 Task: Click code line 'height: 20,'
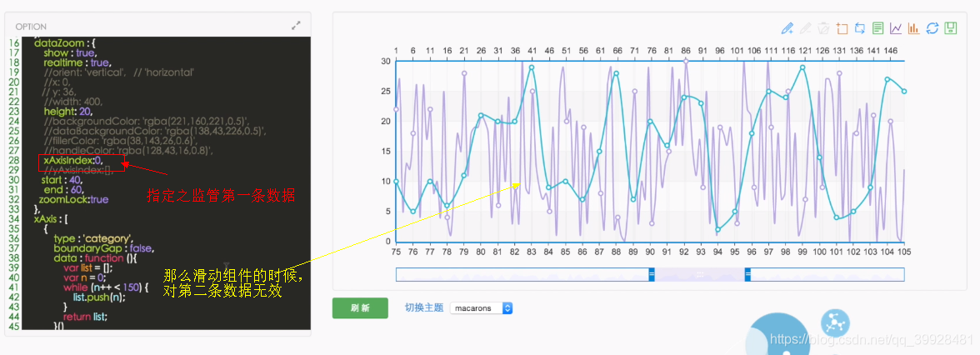67,111
